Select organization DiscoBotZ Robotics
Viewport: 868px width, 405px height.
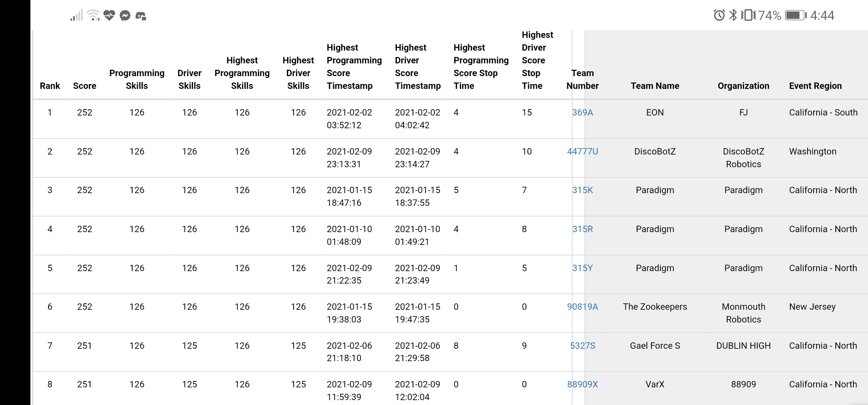click(x=743, y=158)
